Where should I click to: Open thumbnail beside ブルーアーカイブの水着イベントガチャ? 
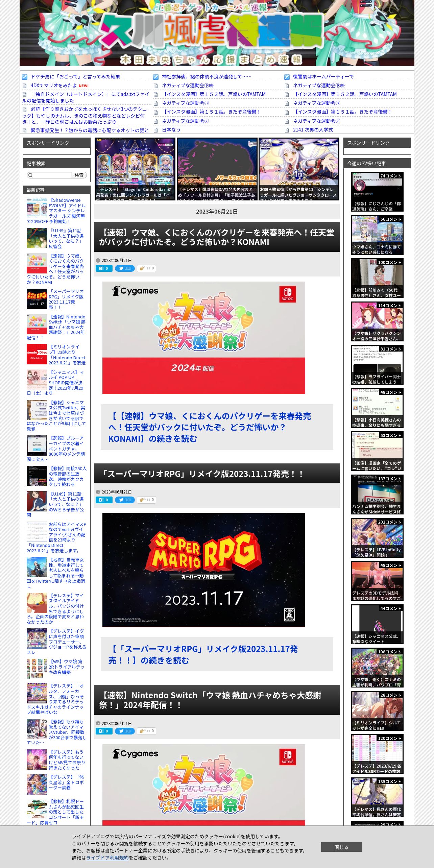pyautogui.click(x=37, y=445)
